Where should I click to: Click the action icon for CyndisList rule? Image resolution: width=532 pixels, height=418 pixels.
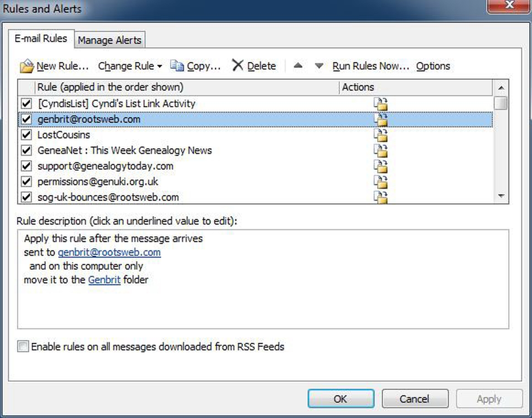[x=380, y=104]
